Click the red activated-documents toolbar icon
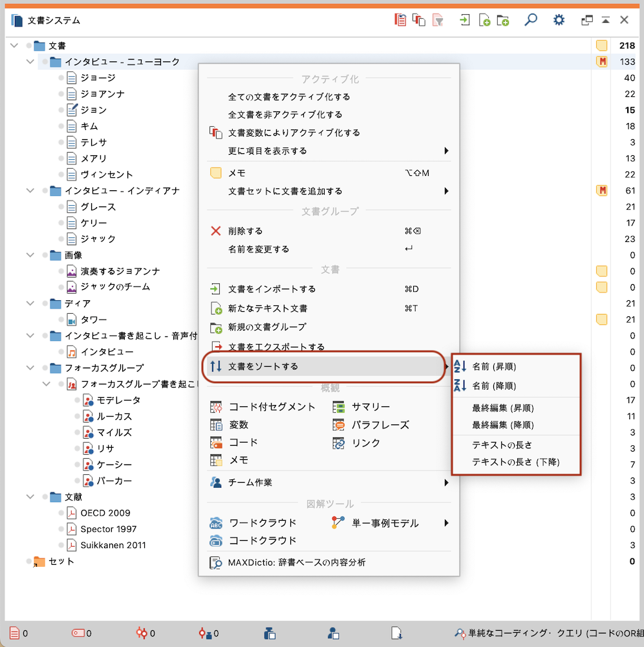Viewport: 644px width, 647px height. point(401,20)
